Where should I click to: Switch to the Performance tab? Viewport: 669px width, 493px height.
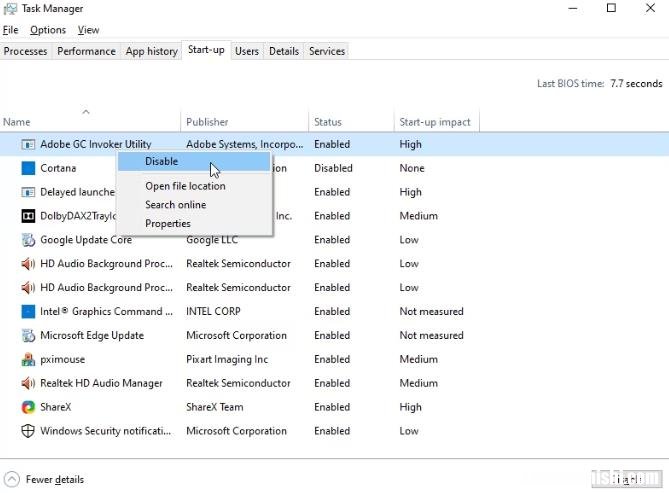(x=86, y=51)
